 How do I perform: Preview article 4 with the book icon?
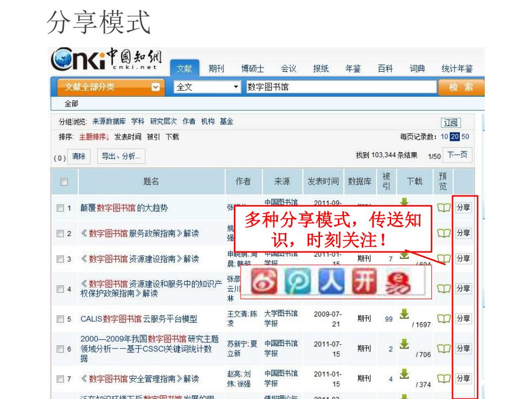click(444, 288)
